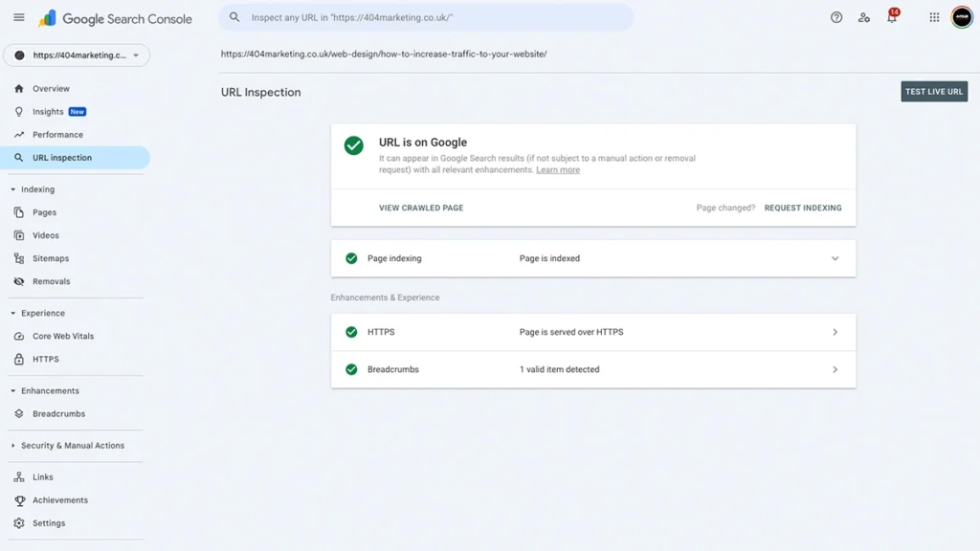This screenshot has width=980, height=551.
Task: Select the property dropdown 404marketing
Action: pyautogui.click(x=77, y=55)
